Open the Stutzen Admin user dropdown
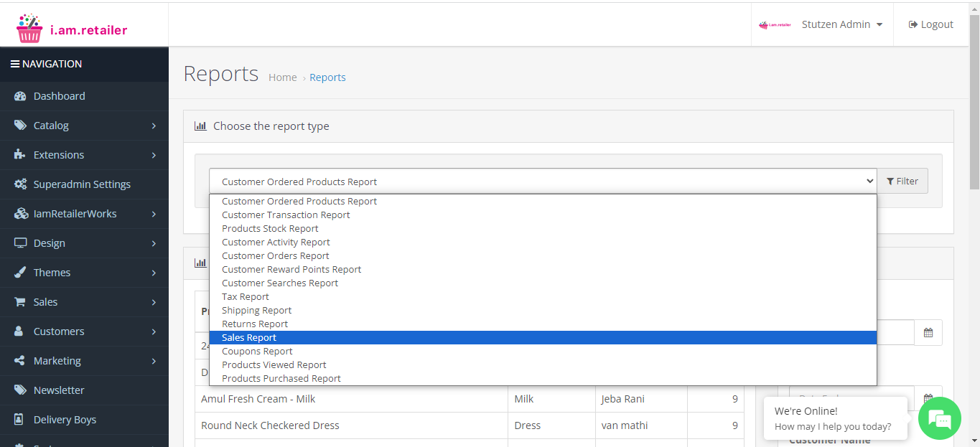Screen dimensions: 980x447 point(841,24)
